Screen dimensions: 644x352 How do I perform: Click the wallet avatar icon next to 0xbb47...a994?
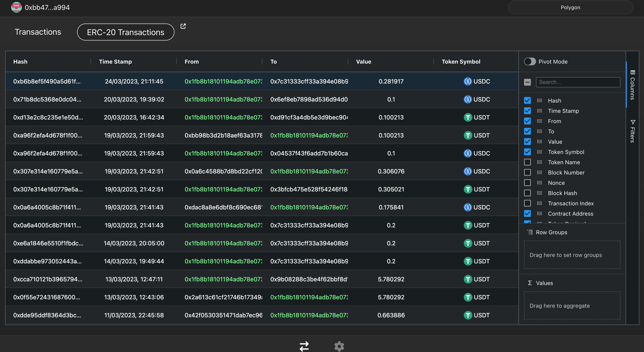point(16,7)
